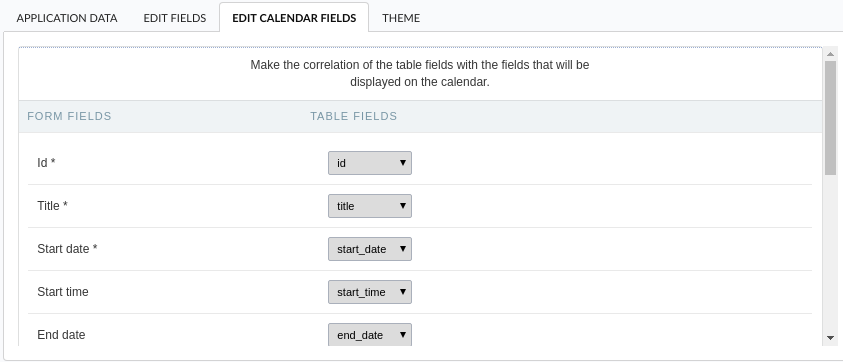
Task: Click the Title * form field label
Action: click(x=52, y=205)
